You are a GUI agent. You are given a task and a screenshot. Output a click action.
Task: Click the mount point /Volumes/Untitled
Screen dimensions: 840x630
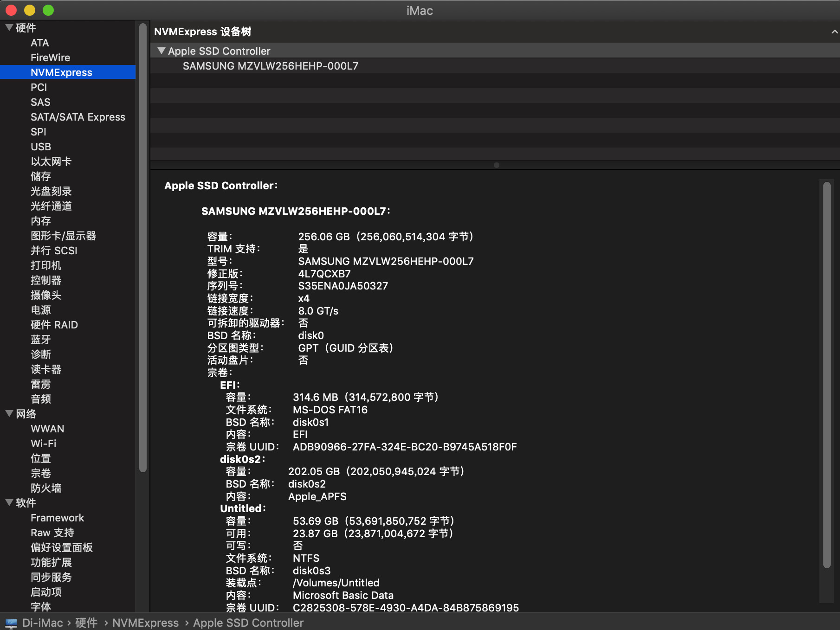336,583
